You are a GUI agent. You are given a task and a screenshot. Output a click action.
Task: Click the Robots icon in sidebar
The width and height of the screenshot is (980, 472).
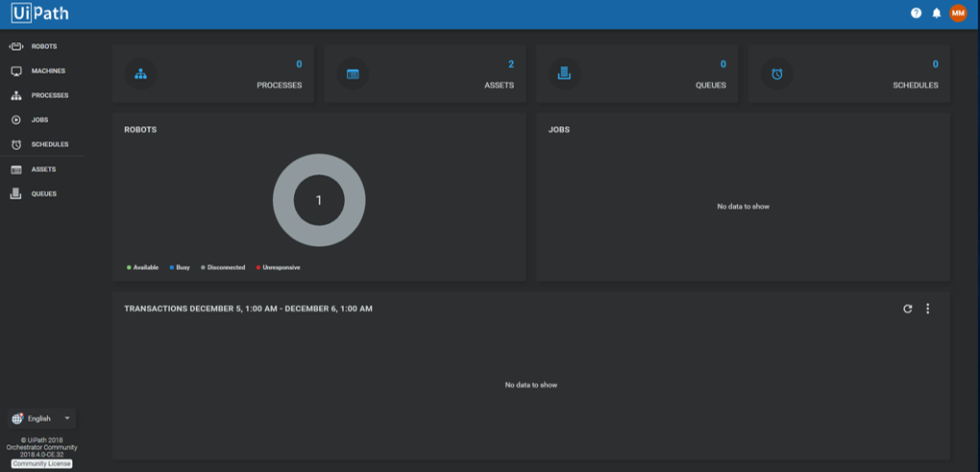(16, 47)
